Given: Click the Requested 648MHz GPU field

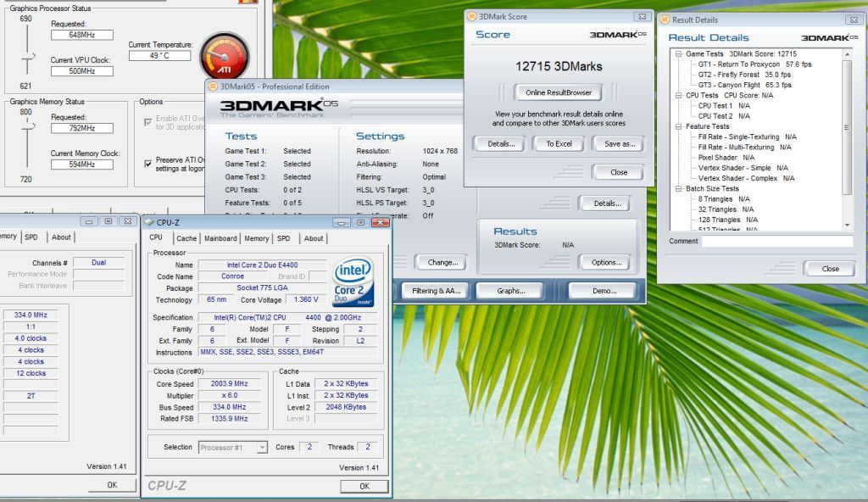Looking at the screenshot, I should pos(82,35).
